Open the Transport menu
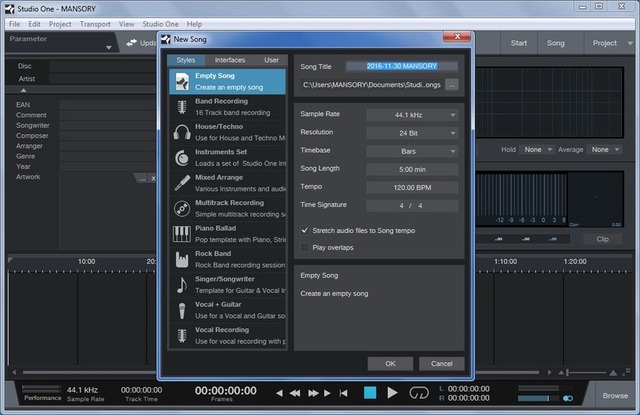The image size is (640, 415). (x=95, y=23)
